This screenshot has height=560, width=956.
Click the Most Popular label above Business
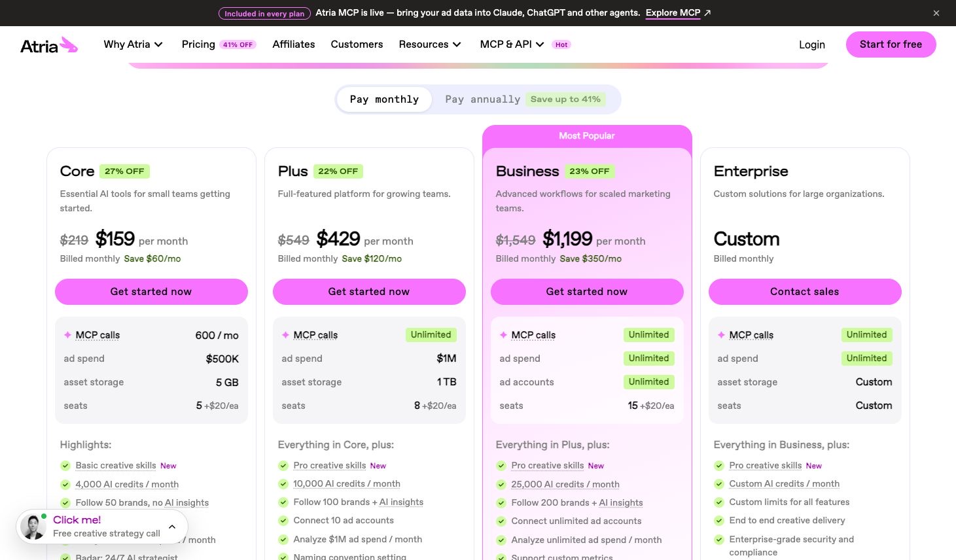click(x=587, y=135)
